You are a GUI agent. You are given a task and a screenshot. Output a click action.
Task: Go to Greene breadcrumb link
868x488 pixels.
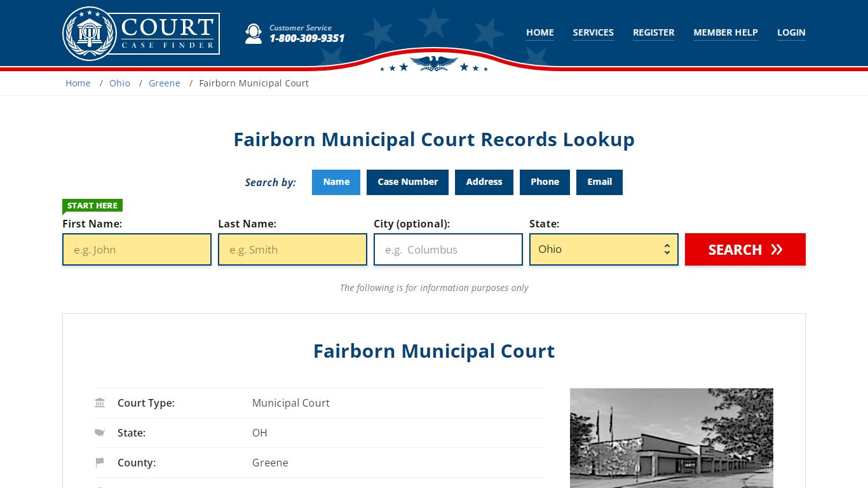coord(165,83)
